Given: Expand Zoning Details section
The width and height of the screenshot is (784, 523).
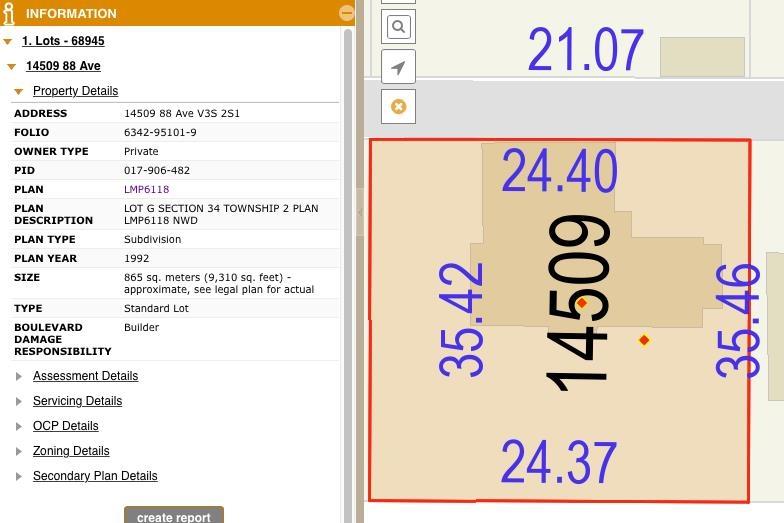Looking at the screenshot, I should (x=71, y=451).
